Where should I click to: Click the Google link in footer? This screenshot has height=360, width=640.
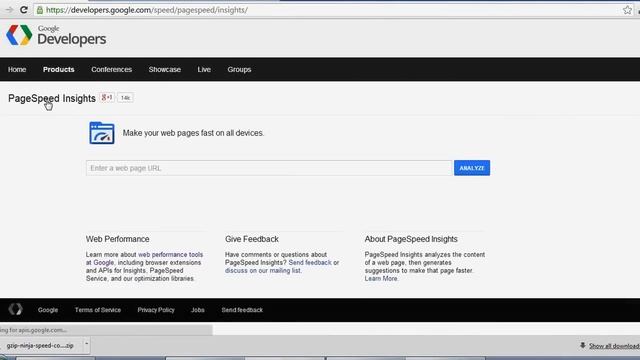click(x=48, y=310)
